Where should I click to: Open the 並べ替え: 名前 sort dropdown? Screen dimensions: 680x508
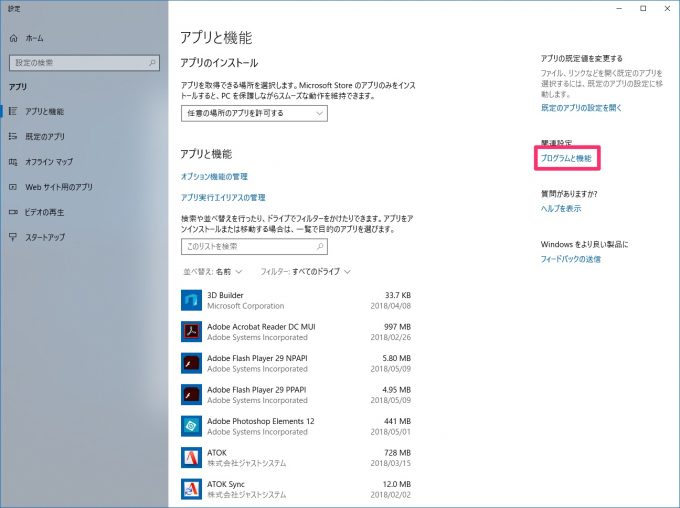tap(212, 272)
